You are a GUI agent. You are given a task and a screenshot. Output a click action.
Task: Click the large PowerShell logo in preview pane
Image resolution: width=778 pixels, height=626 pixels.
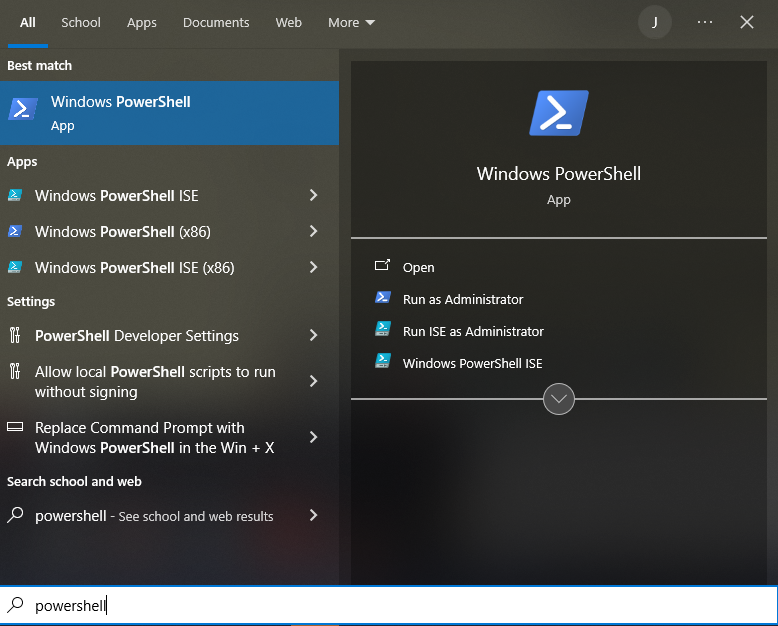(x=559, y=113)
